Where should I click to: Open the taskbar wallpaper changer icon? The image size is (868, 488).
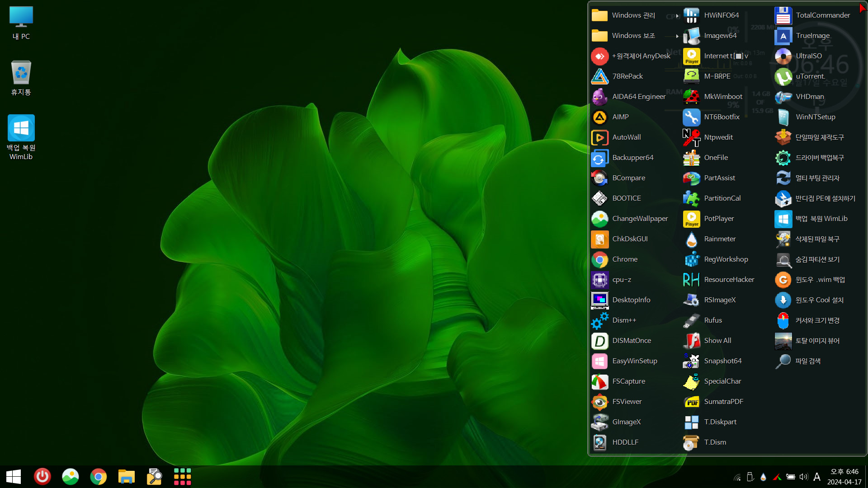coord(71,477)
